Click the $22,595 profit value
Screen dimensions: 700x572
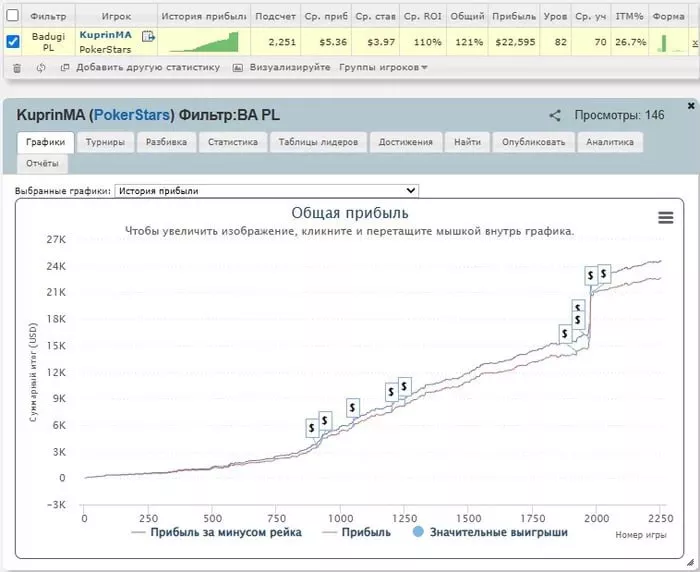[515, 42]
